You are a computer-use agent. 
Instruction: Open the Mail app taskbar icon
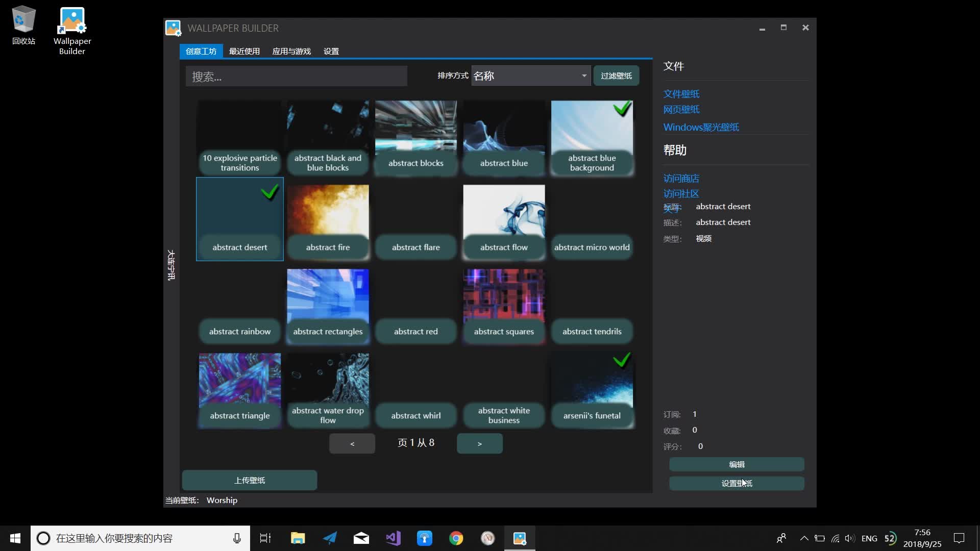coord(361,538)
